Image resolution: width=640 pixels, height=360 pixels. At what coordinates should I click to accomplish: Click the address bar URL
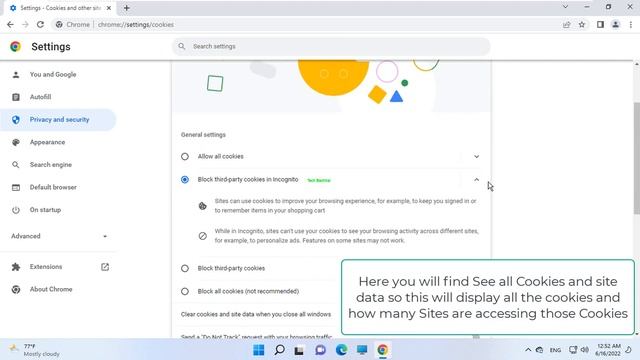136,24
